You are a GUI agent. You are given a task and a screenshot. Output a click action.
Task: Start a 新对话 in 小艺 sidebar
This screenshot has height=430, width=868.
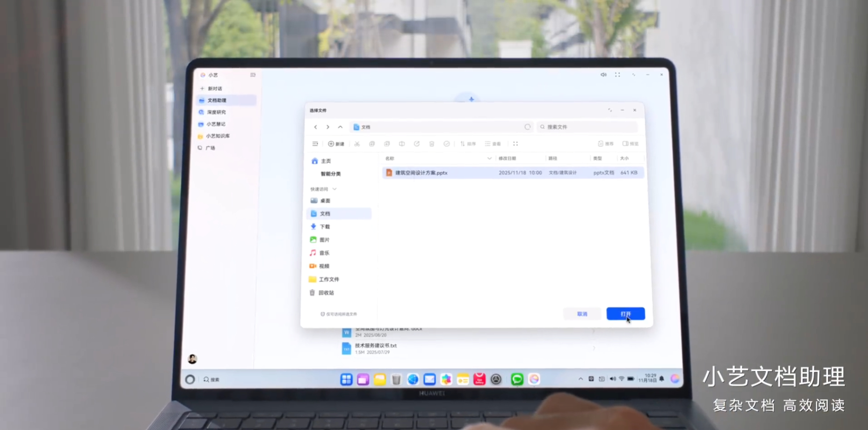coord(211,89)
